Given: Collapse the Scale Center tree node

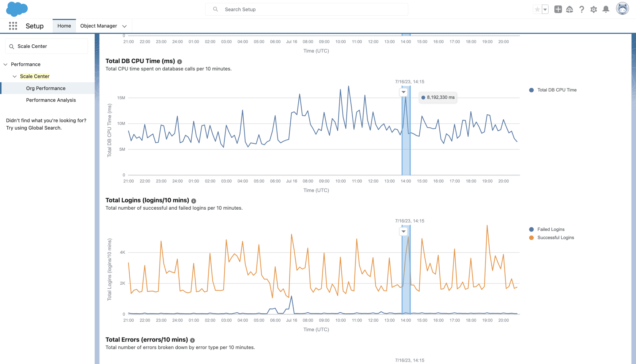Looking at the screenshot, I should point(15,76).
